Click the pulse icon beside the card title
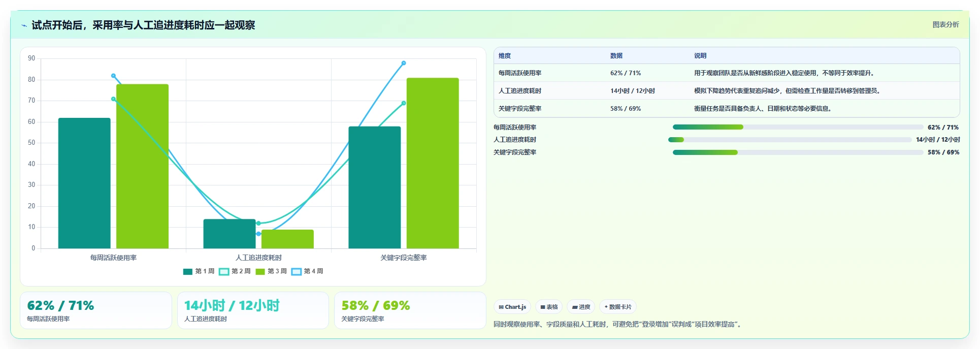The height and width of the screenshot is (349, 980). point(24,25)
